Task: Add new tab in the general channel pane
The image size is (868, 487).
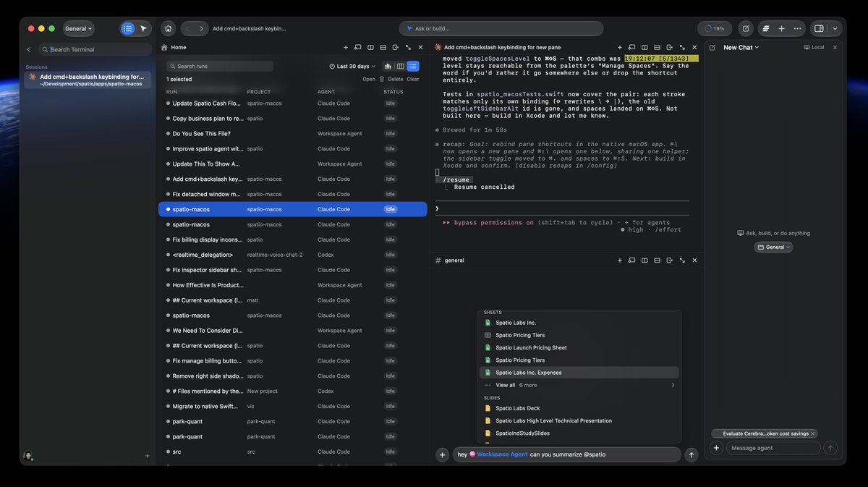Action: 619,260
